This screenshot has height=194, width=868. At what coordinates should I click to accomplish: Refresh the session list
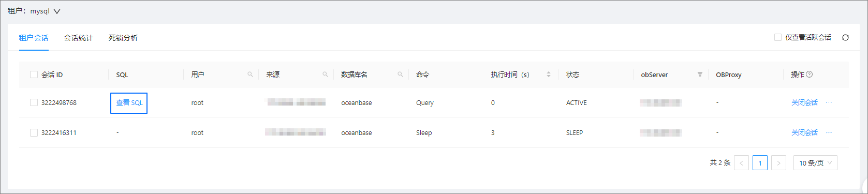845,38
